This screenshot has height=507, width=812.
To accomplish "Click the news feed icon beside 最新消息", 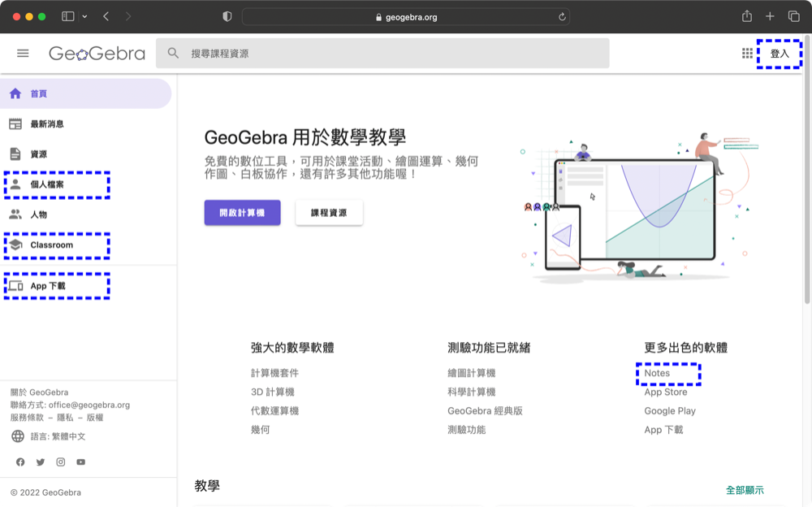I will pyautogui.click(x=15, y=123).
